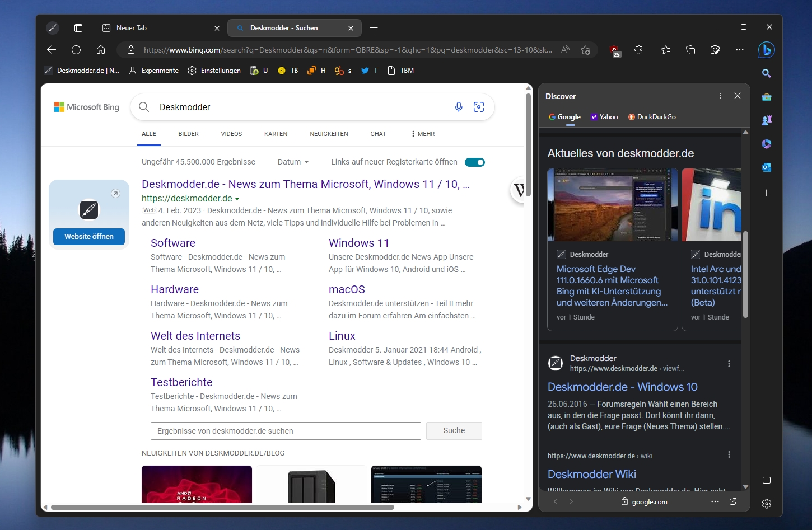Image resolution: width=812 pixels, height=530 pixels.
Task: Toggle open links in new tab switch
Action: (x=475, y=162)
